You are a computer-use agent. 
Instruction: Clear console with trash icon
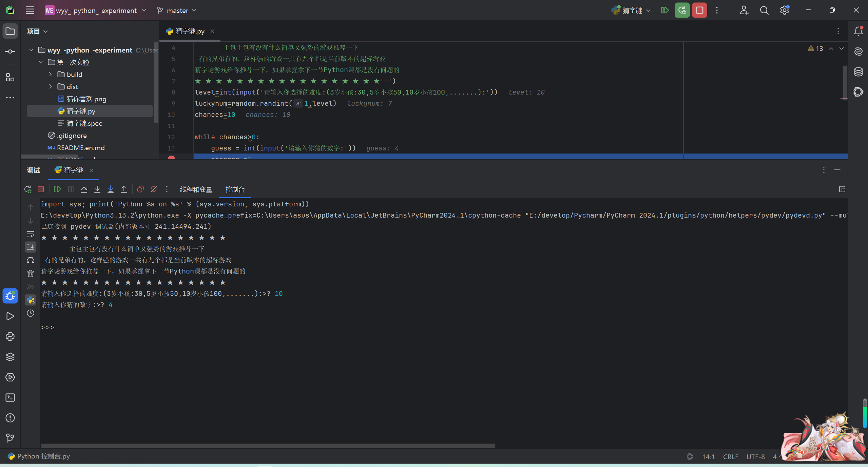pyautogui.click(x=31, y=273)
